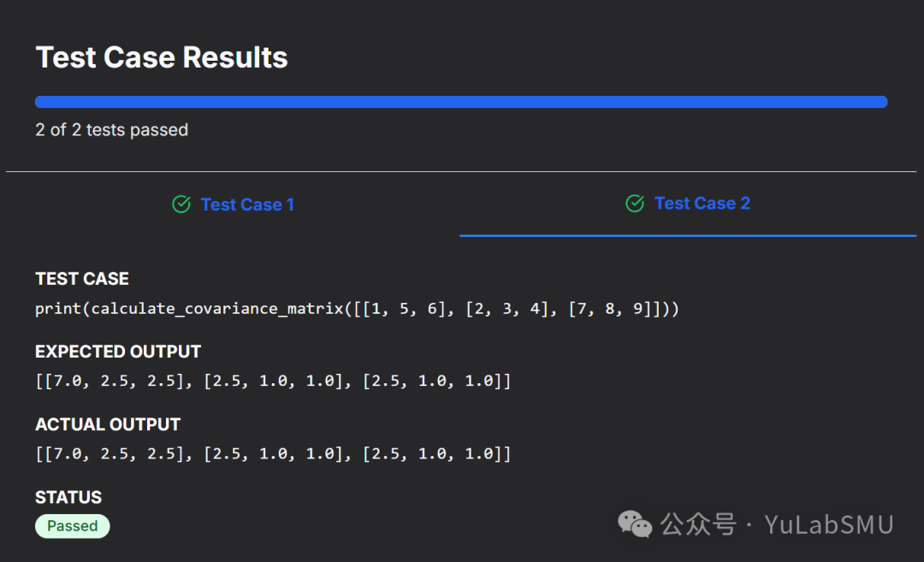Click the TEST CASE heading label
The width and height of the screenshot is (924, 562).
click(82, 279)
